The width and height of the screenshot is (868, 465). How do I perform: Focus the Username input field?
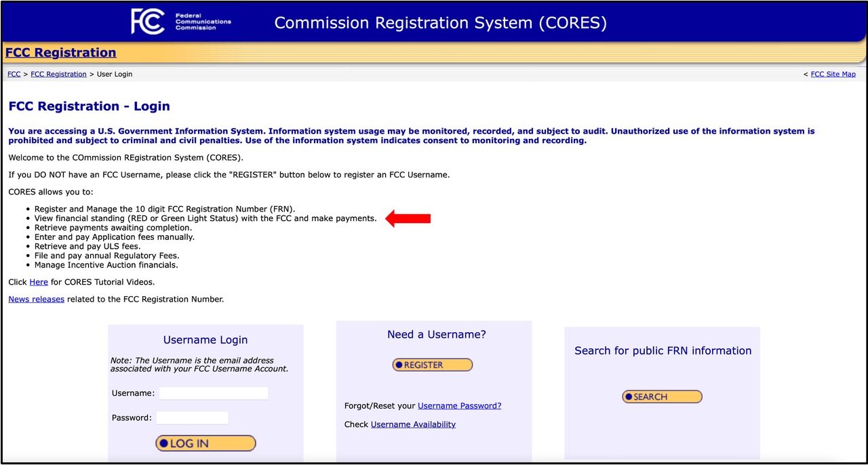coord(214,393)
